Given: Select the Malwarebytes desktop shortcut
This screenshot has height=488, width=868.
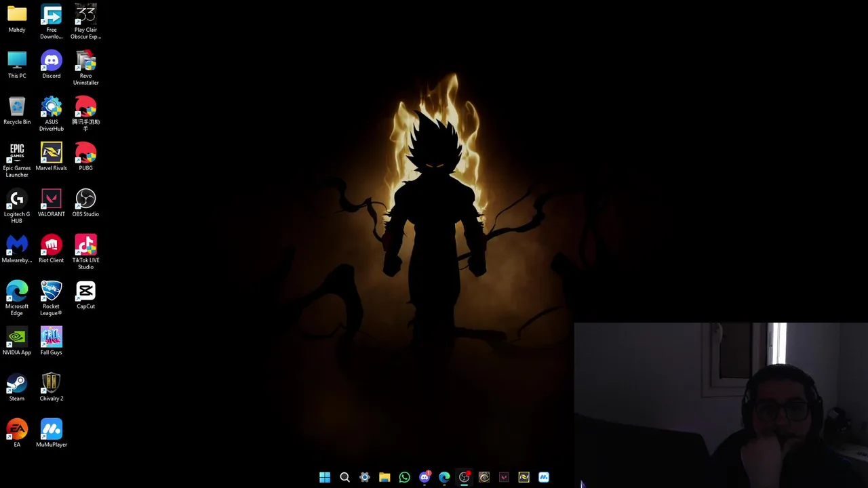Looking at the screenshot, I should pyautogui.click(x=17, y=249).
